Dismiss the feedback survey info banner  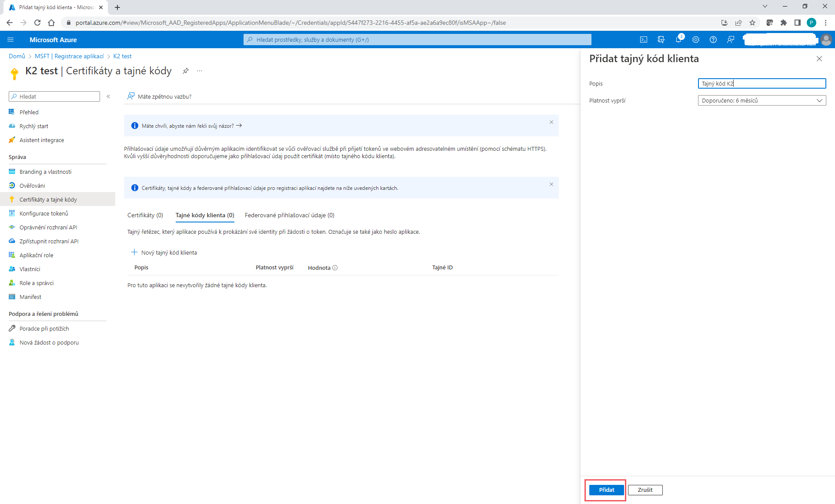tap(551, 122)
